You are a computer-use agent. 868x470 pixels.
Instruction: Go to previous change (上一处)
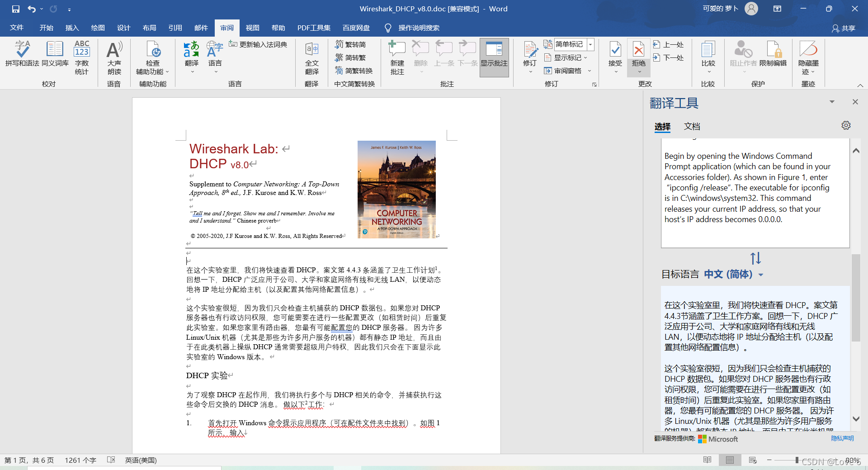point(669,44)
